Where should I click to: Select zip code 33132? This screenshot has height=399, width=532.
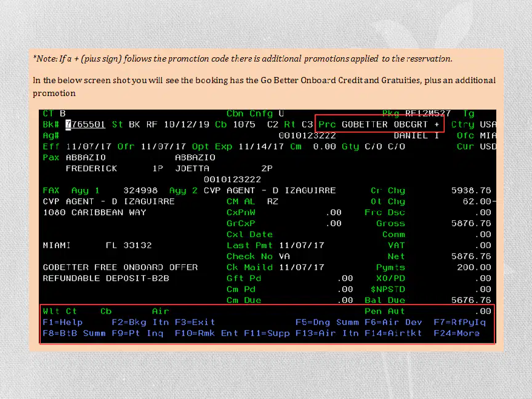pyautogui.click(x=137, y=245)
